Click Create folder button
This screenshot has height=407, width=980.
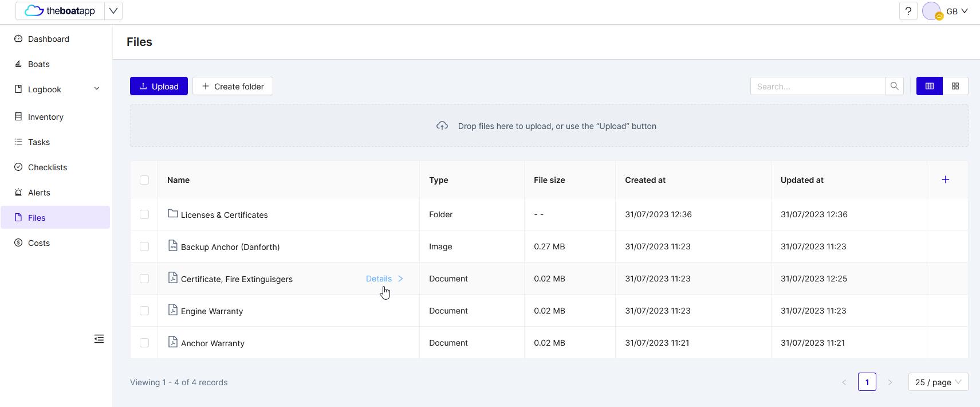pyautogui.click(x=233, y=86)
